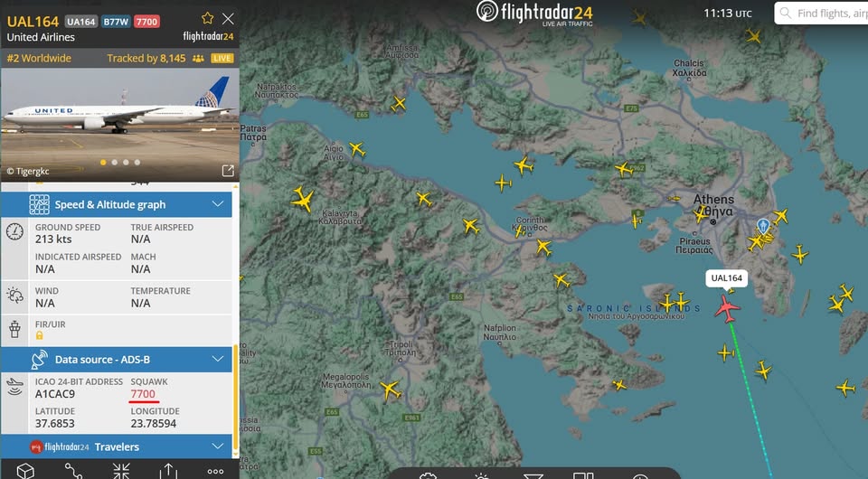Select yellow plane near Aigio

[x=357, y=149]
